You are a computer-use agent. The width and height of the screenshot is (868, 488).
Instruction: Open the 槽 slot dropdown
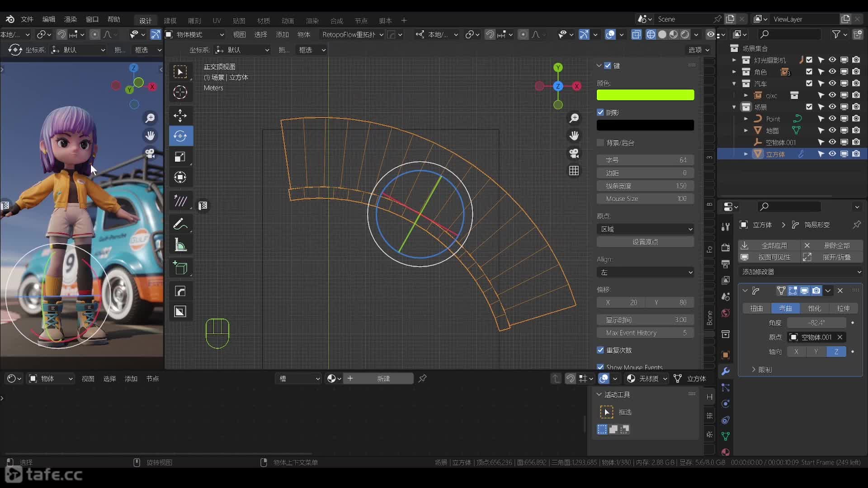pos(299,379)
